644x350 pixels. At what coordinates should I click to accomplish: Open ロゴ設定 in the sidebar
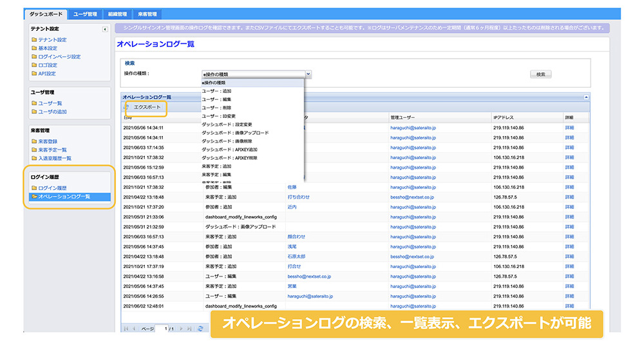(48, 65)
